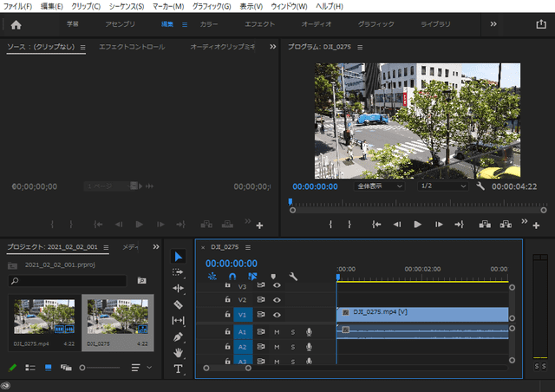Select the Pen tool

[178, 336]
